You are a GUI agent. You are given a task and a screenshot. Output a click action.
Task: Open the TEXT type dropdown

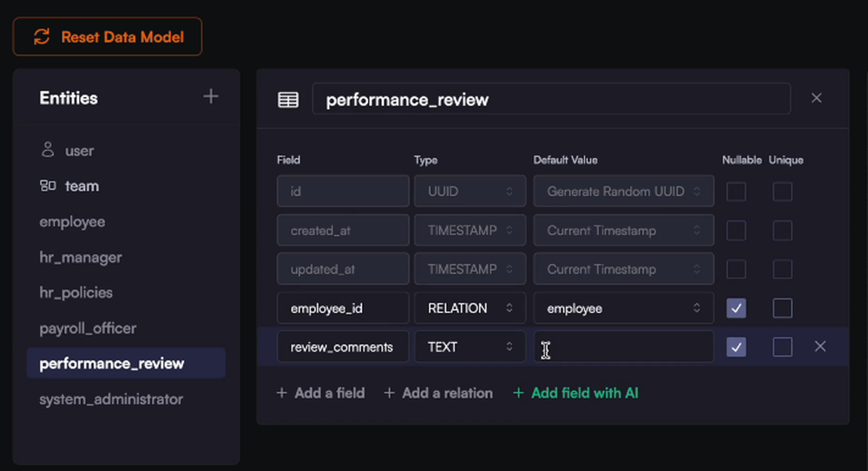(x=470, y=347)
